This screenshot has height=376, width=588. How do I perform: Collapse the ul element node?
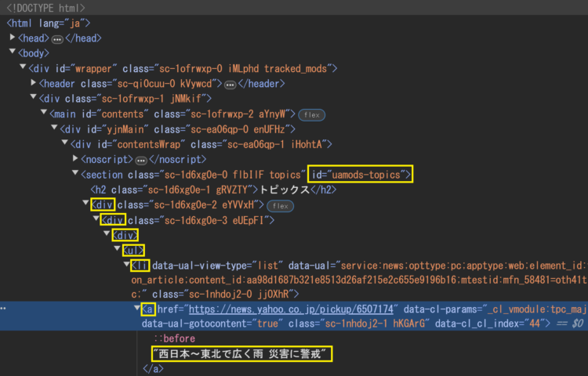tap(118, 248)
